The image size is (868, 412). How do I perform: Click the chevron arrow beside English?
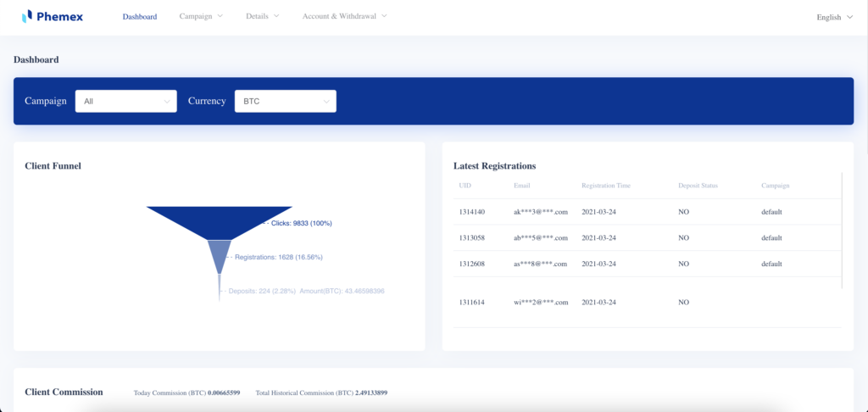[x=849, y=17]
